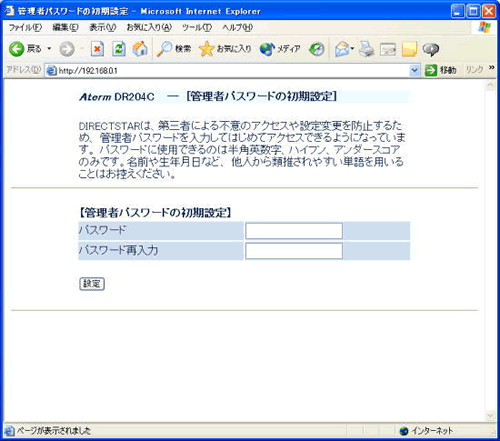Open the Search (検索) toolbar button
This screenshot has width=500, height=441.
point(174,49)
